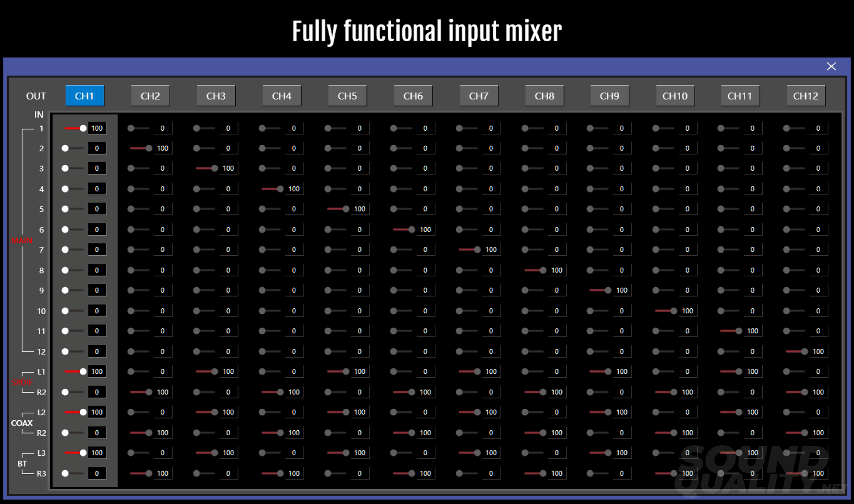Click CH8 input 8 slider handle
The image size is (854, 504).
click(x=543, y=270)
